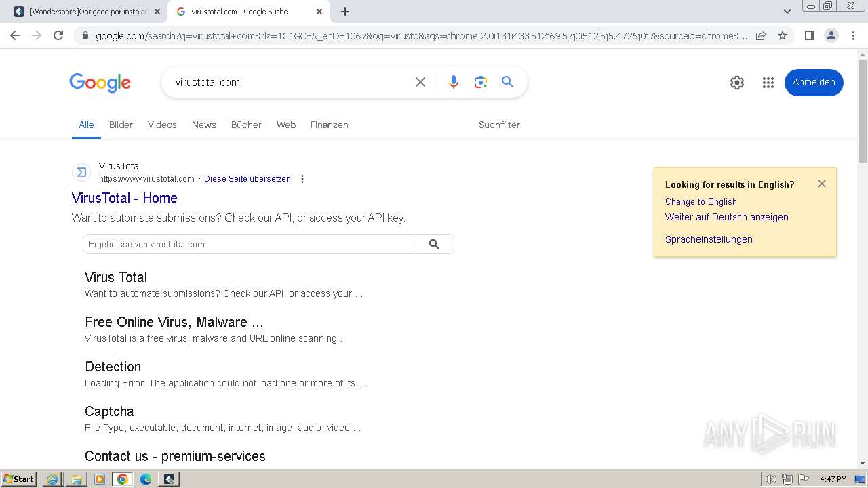Open Wondershare app taskbar icon
Viewport: 868px width, 488px height.
169,479
